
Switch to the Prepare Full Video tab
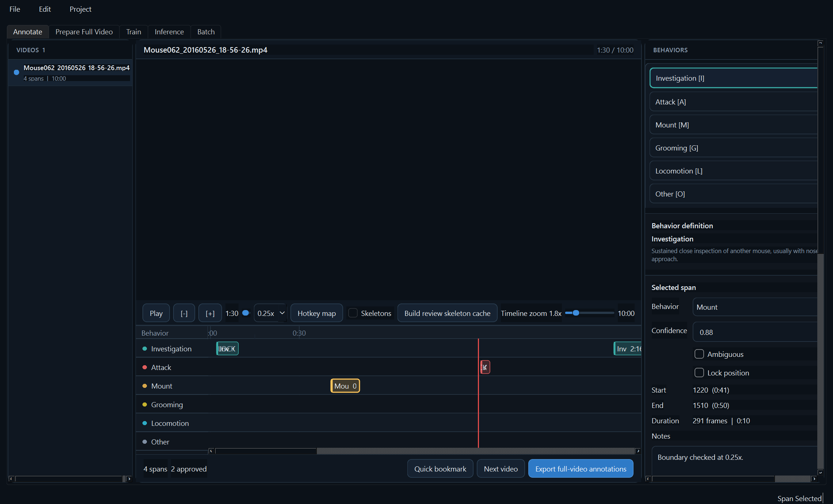click(x=84, y=32)
